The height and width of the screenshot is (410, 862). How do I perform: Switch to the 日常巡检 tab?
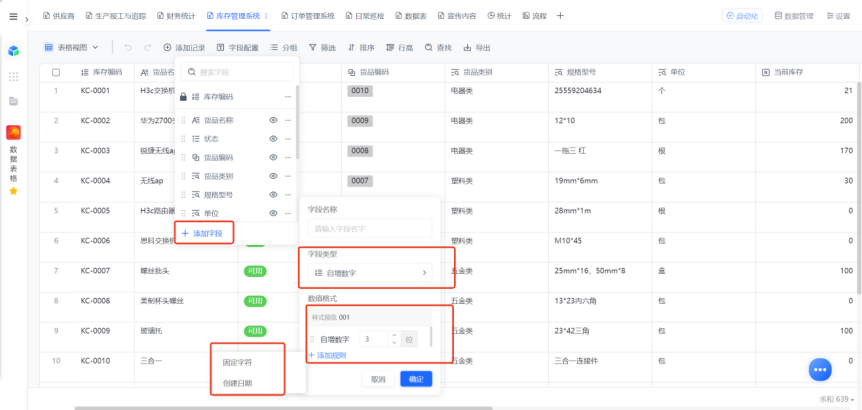click(365, 16)
